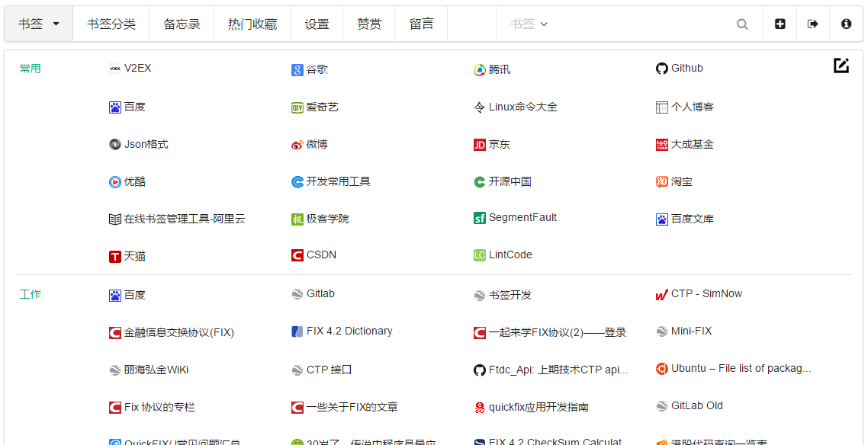Click the Github octocat icon
Screen dimensions: 868x445
pos(661,69)
